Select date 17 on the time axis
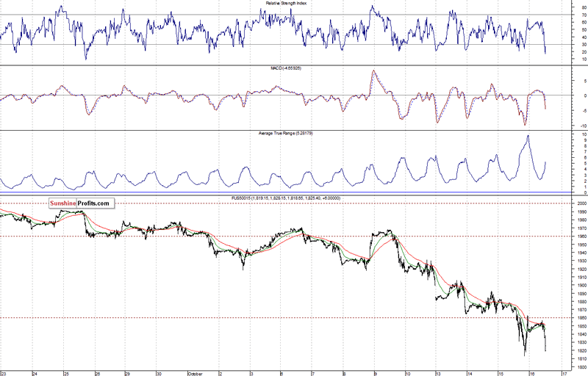The image size is (588, 376). (564, 372)
